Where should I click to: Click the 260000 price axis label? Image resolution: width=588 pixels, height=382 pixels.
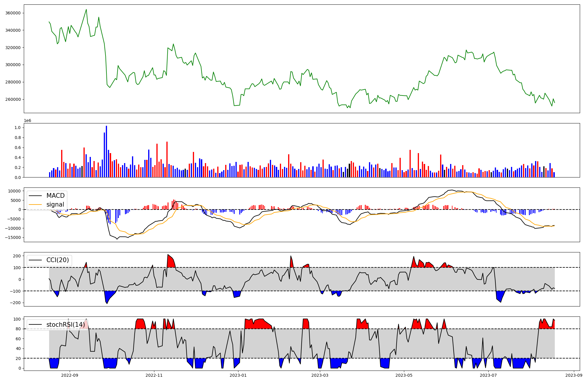pyautogui.click(x=13, y=99)
